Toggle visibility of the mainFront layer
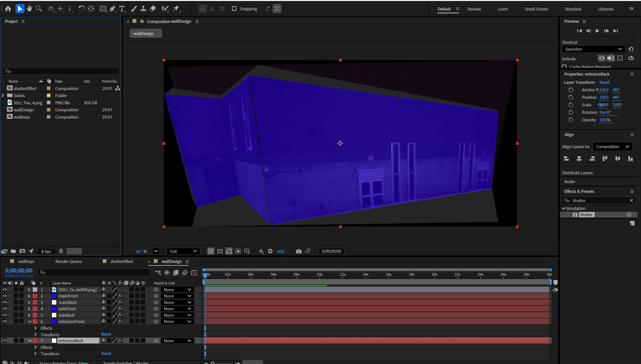The image size is (641, 364). [x=5, y=296]
